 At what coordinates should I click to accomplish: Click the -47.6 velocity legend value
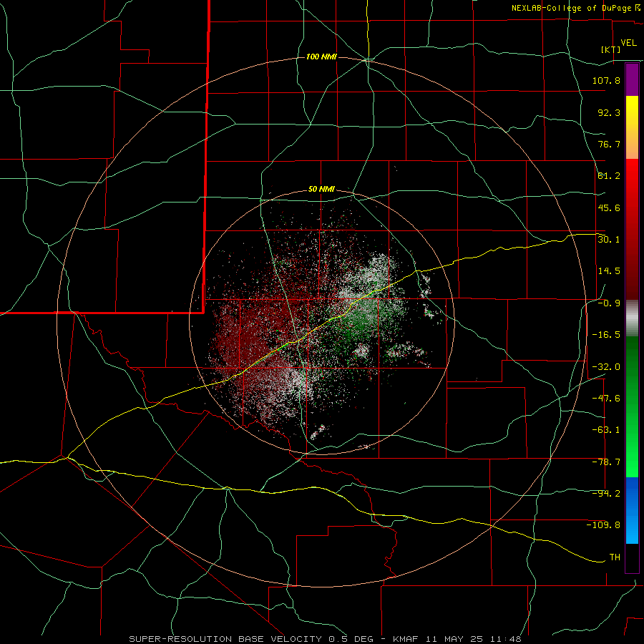pos(606,399)
